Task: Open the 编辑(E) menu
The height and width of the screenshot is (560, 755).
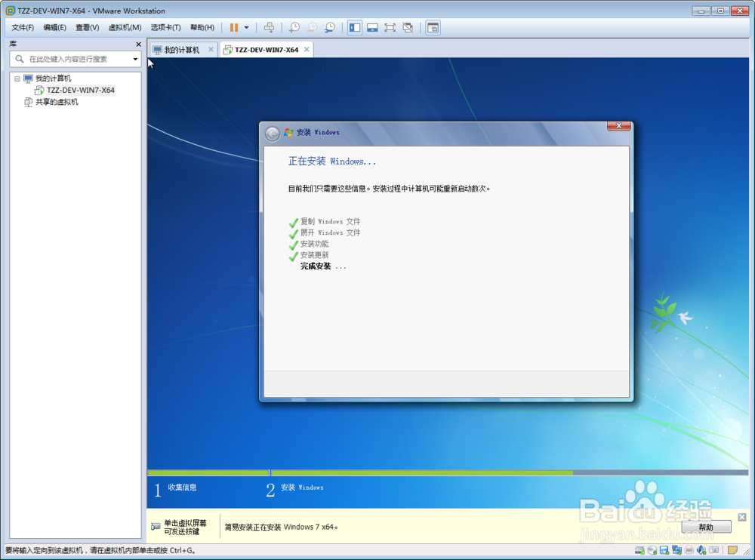Action: click(x=55, y=27)
